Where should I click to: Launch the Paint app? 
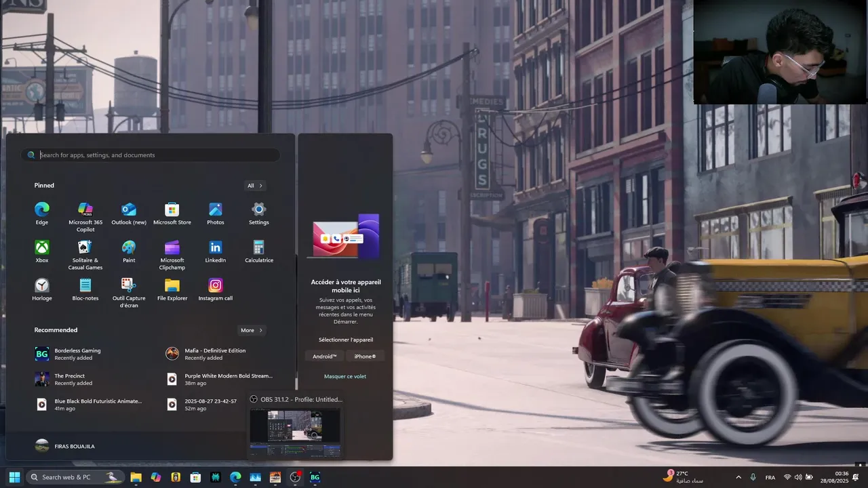[129, 251]
